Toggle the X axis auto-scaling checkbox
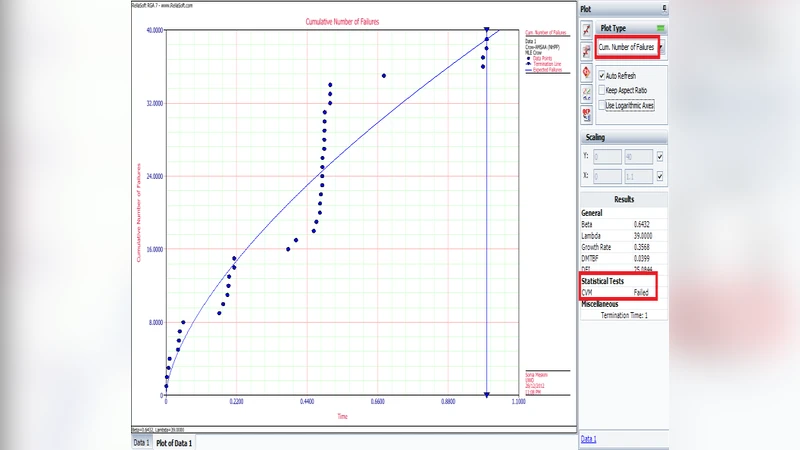Image resolution: width=800 pixels, height=450 pixels. pos(660,176)
